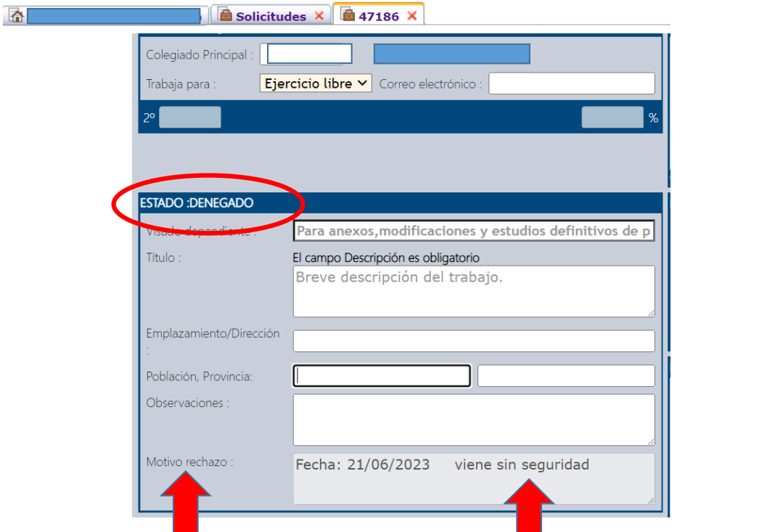
Task: Focus the Emplazamiento/Dirección input
Action: point(473,340)
